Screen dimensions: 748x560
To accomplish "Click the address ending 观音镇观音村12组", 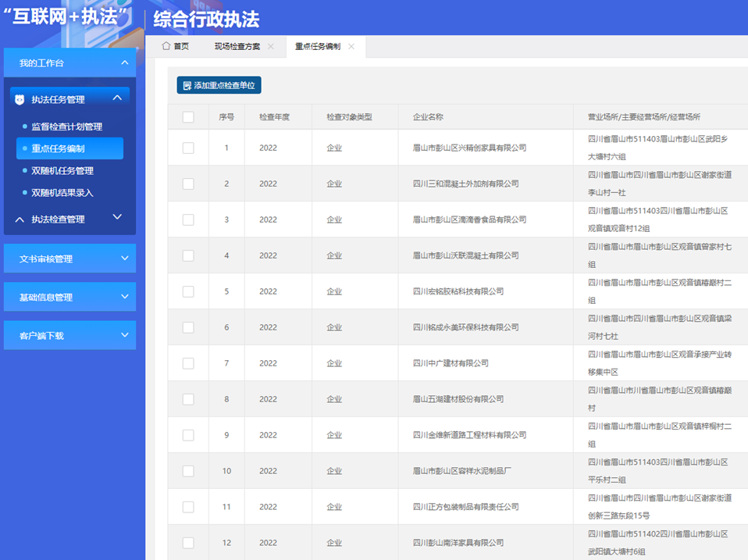I will [x=658, y=219].
